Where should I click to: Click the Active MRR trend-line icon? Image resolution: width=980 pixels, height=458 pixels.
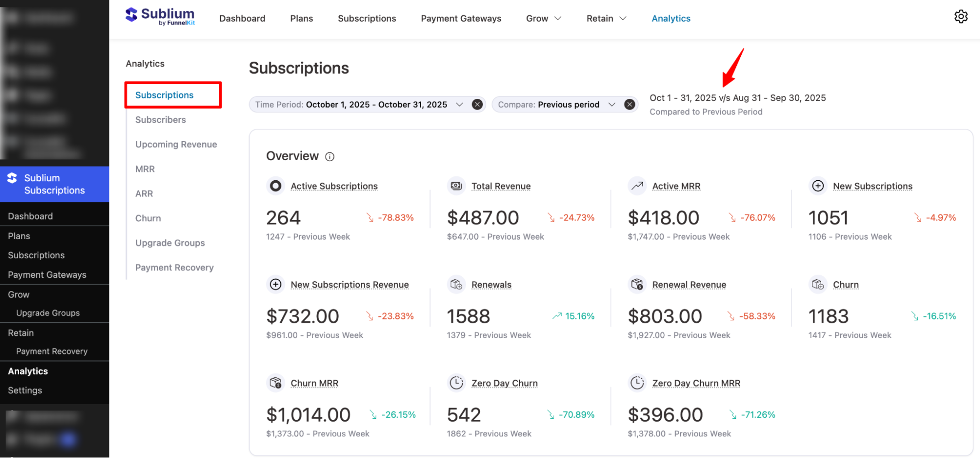(637, 186)
